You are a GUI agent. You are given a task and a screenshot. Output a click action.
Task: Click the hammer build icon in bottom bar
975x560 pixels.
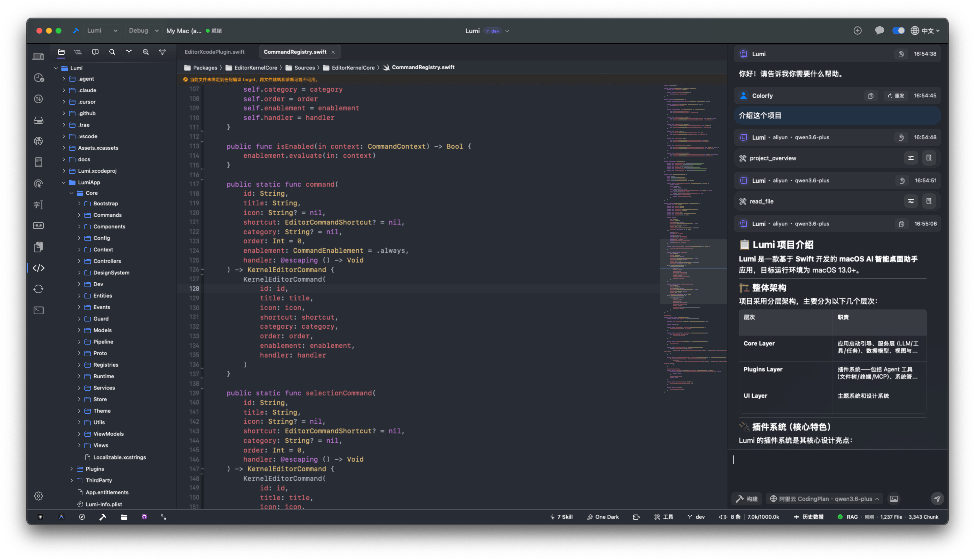(103, 517)
